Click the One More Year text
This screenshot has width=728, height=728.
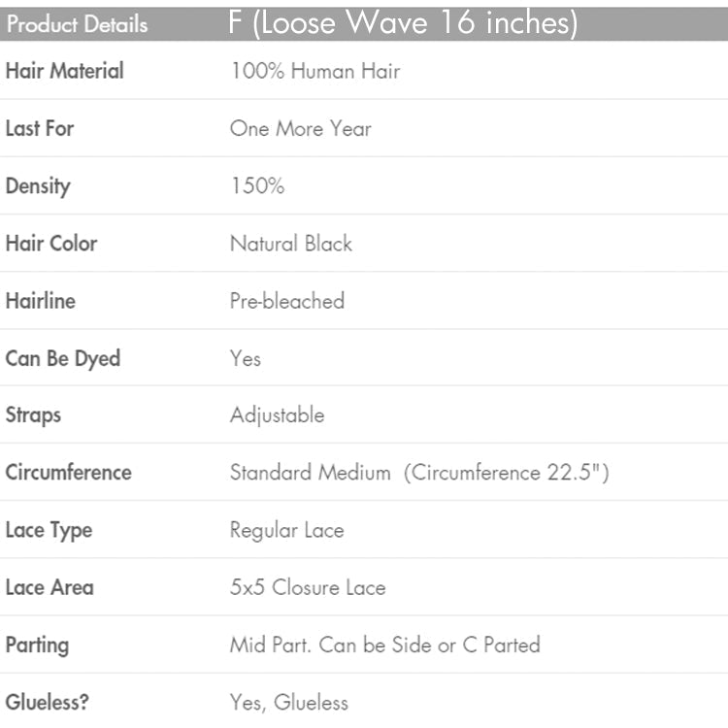[x=300, y=128]
